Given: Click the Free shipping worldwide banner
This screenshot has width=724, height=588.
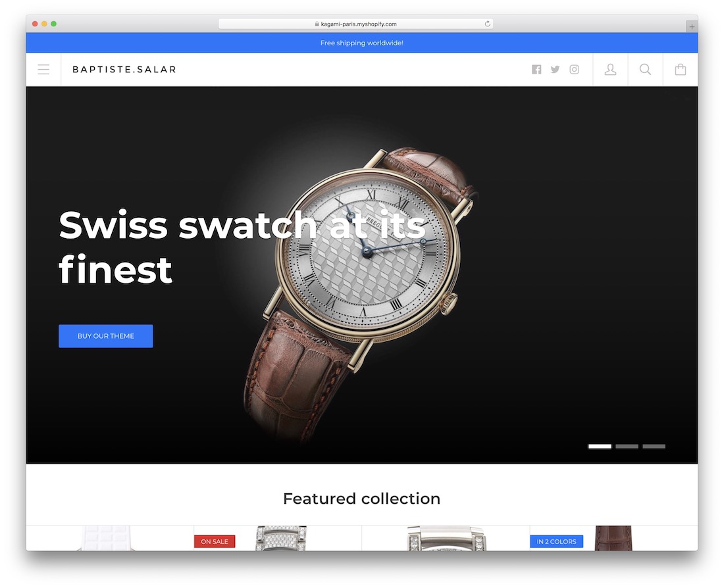Looking at the screenshot, I should 362,43.
